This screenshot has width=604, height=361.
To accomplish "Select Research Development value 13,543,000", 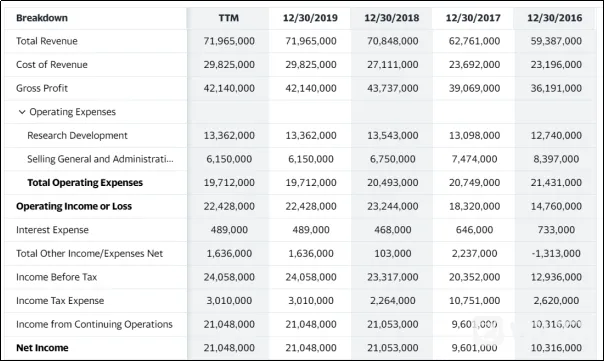I will 393,136.
